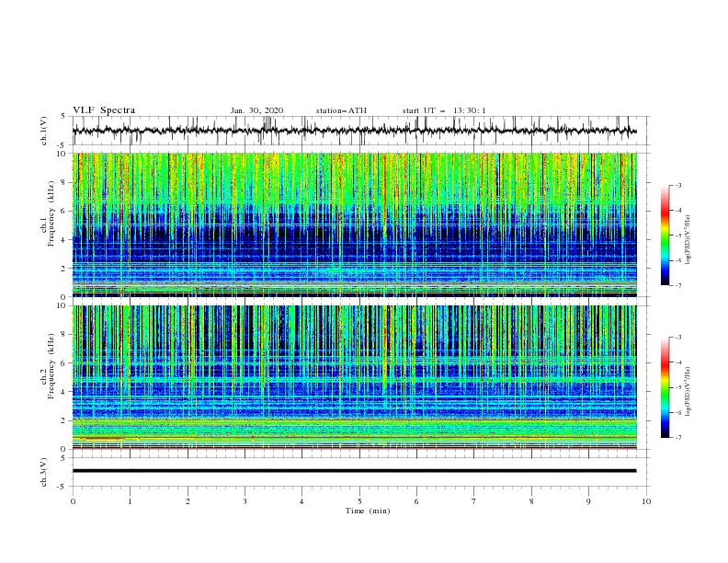Image resolution: width=728 pixels, height=563 pixels.
Task: Click the ch.3 flat black trace
Action: point(354,471)
